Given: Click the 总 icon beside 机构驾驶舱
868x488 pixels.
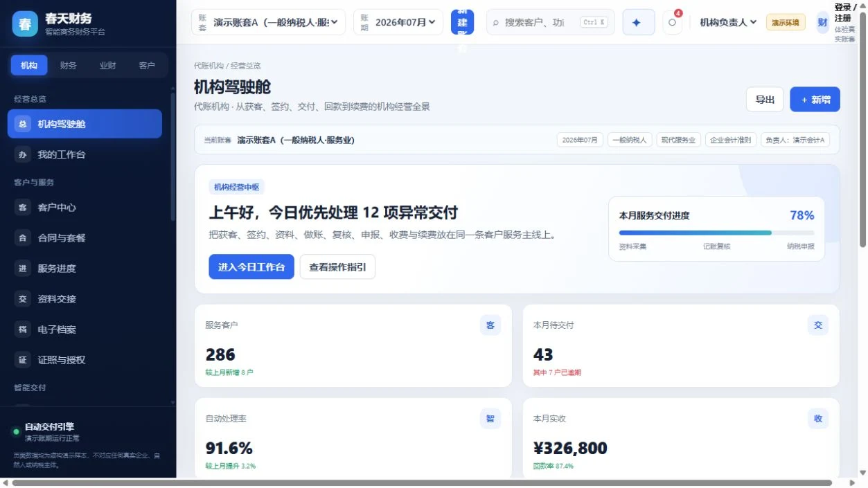Looking at the screenshot, I should 23,124.
